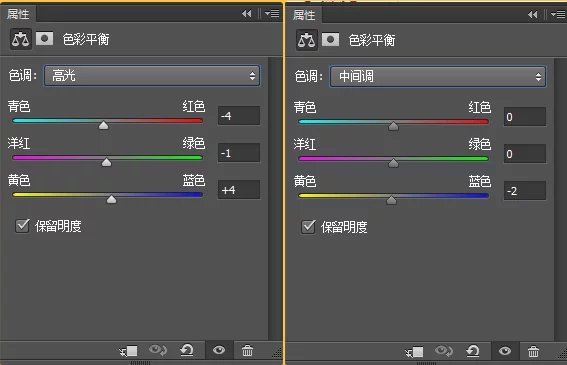Viewport: 567px width, 365px height.
Task: Click view previous state icon in right panel
Action: (x=444, y=351)
